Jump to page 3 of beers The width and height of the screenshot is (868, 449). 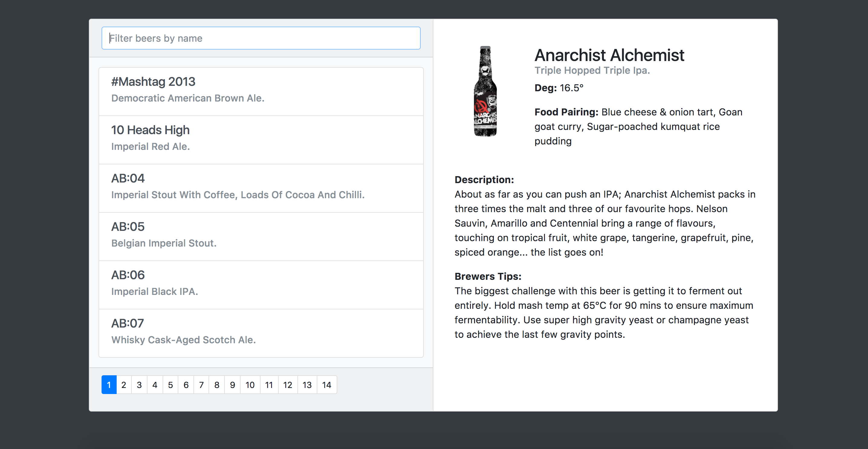139,385
